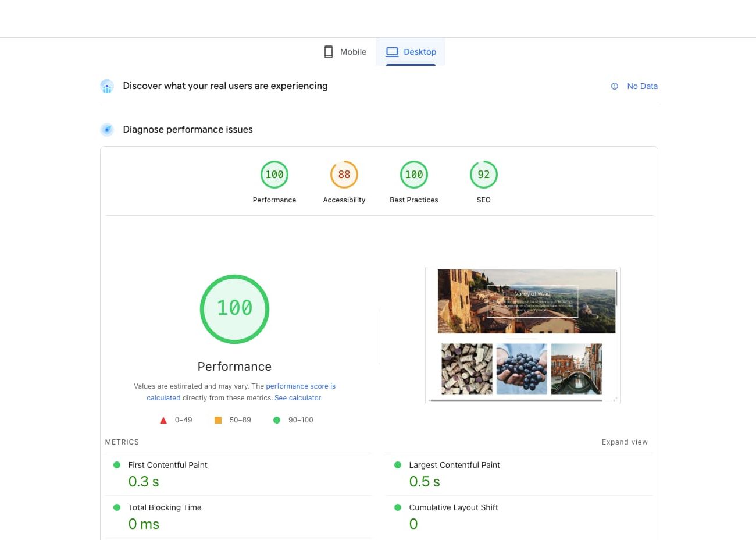Click the page screenshot thumbnail preview
Image resolution: width=756 pixels, height=540 pixels.
[x=522, y=335]
